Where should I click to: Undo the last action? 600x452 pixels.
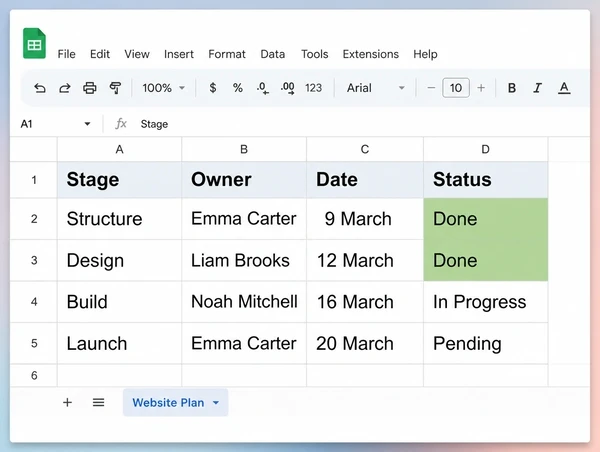tap(39, 88)
